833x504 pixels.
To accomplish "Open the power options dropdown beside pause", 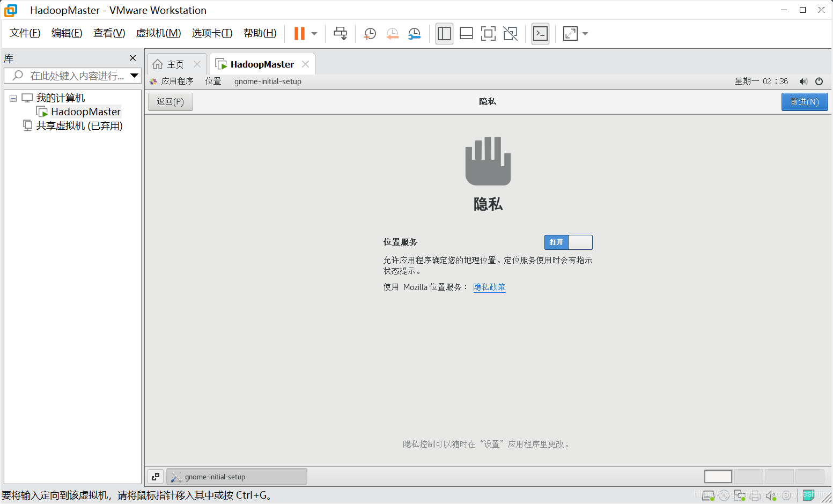I will 314,34.
